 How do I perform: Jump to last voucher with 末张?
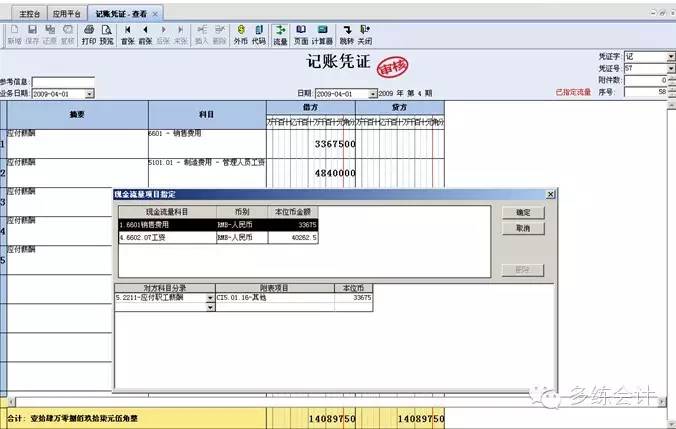click(181, 34)
